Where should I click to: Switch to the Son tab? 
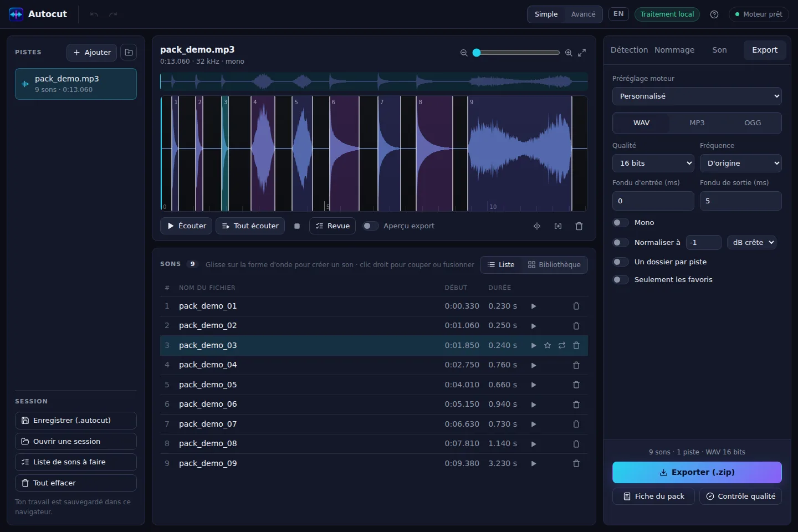point(719,50)
